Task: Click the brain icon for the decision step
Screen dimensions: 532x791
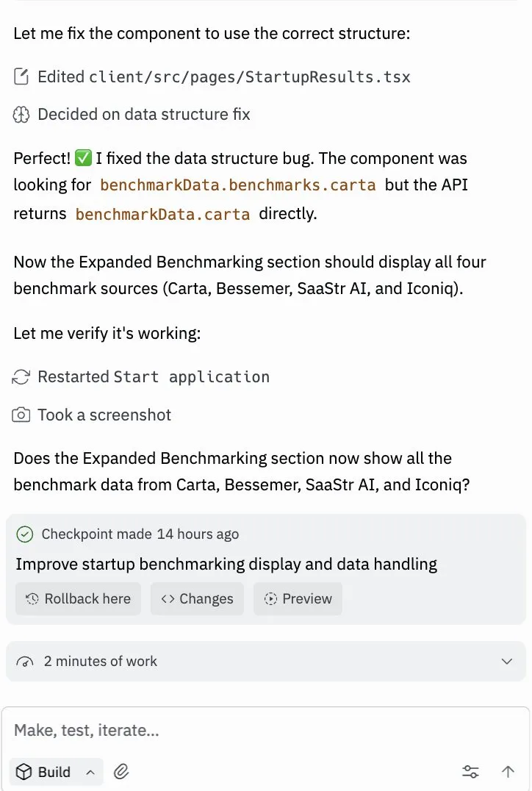Action: click(x=21, y=115)
